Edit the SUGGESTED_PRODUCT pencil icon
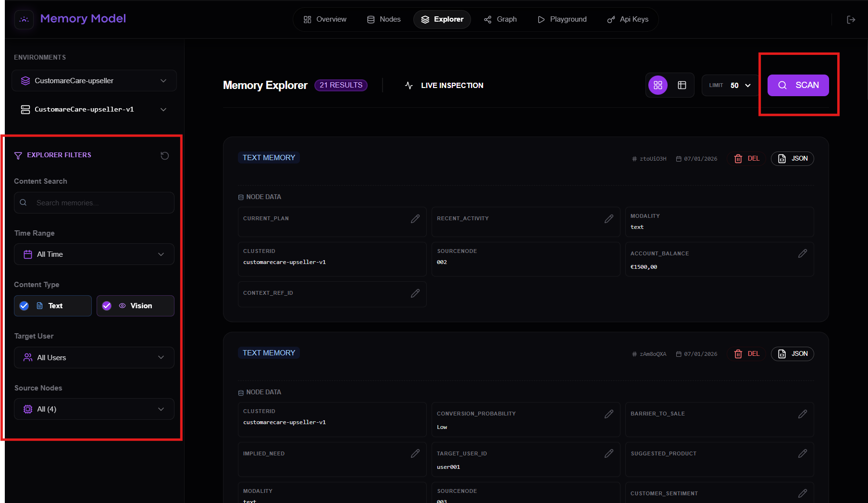The image size is (868, 503). (803, 453)
